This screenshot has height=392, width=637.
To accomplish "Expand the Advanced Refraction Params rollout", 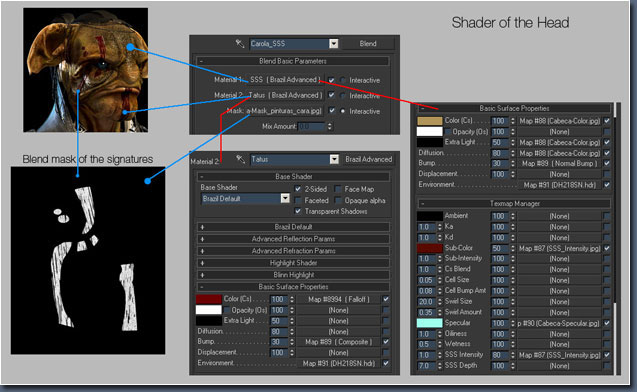I will coord(293,251).
